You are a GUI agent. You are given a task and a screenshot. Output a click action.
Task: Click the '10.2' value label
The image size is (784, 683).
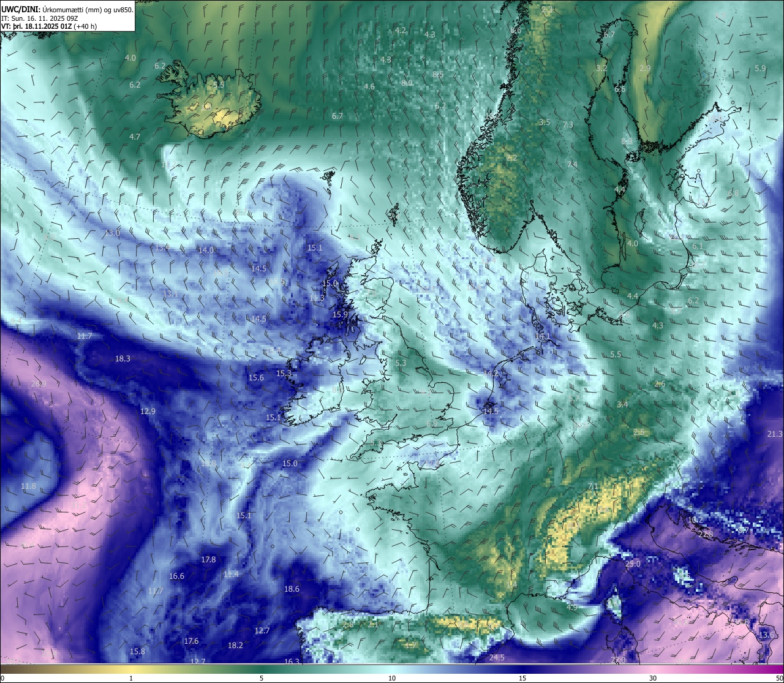(x=695, y=520)
